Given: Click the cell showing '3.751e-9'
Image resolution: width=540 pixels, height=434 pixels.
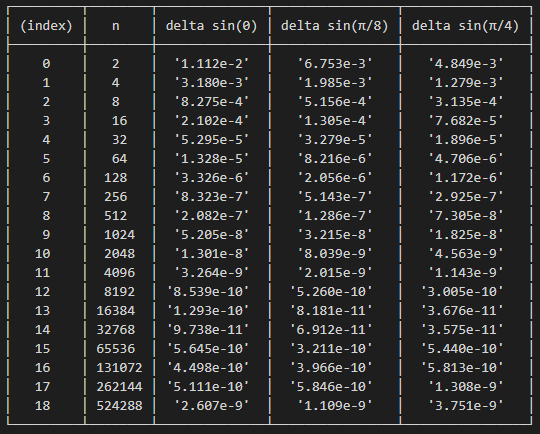Looking at the screenshot, I should (x=465, y=405).
